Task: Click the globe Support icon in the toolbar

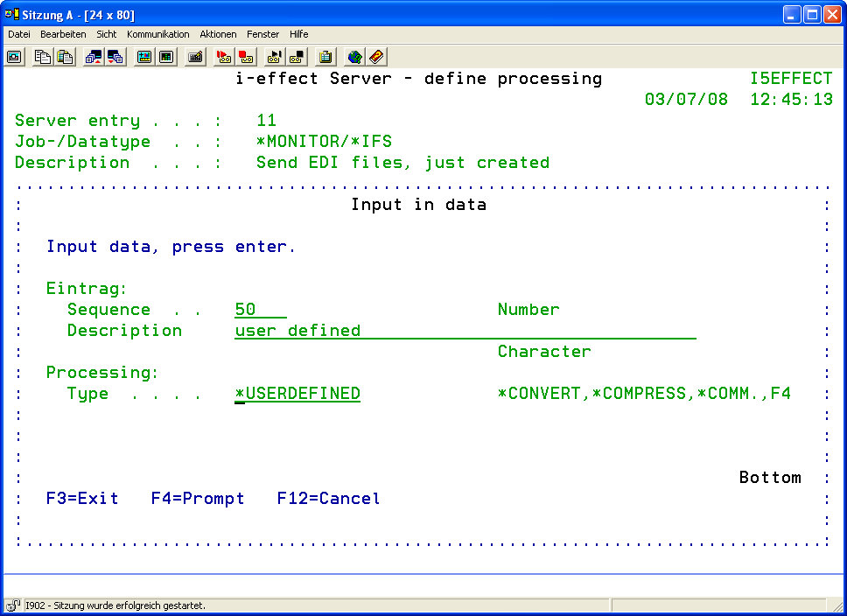Action: click(354, 57)
